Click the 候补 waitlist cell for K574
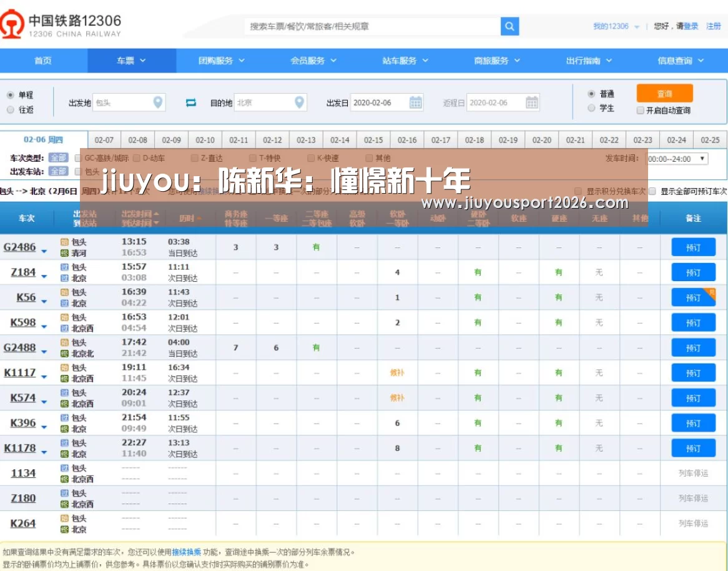This screenshot has height=571, width=728. [x=397, y=398]
